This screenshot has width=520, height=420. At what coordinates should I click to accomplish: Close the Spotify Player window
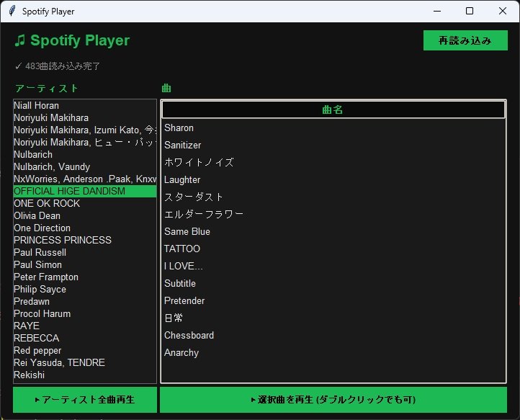[x=503, y=11]
